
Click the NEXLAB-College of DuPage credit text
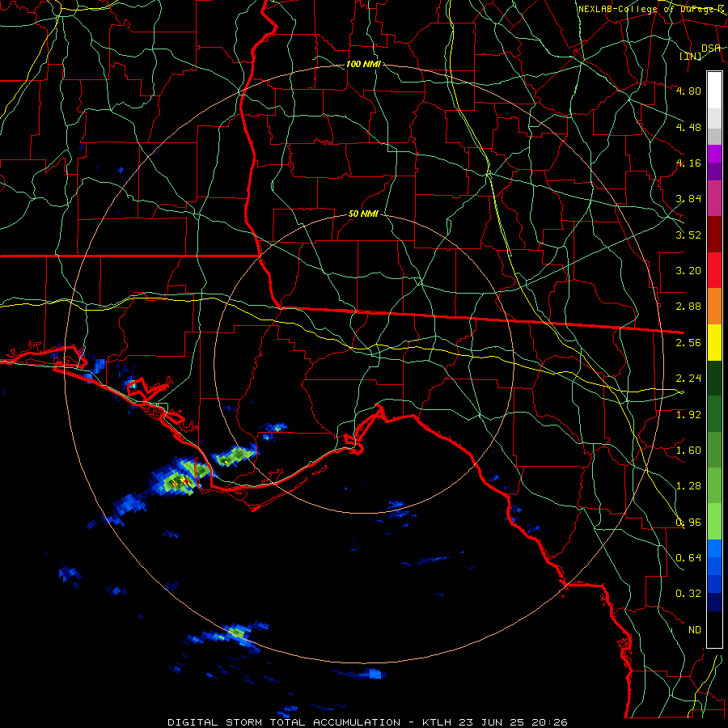(x=650, y=9)
